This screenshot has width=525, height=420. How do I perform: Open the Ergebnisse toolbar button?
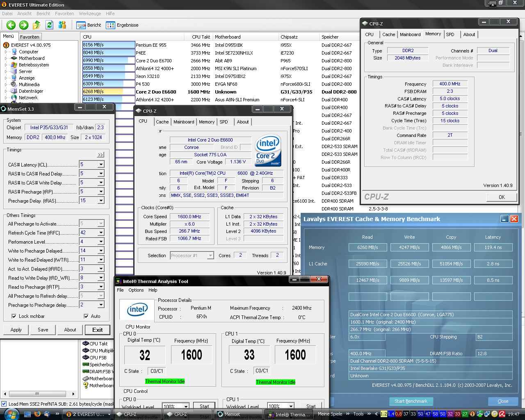click(122, 25)
